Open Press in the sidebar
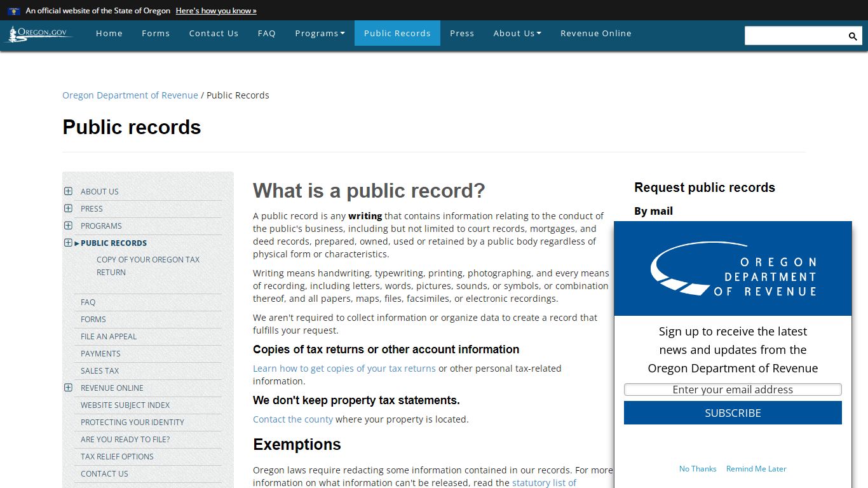This screenshot has height=488, width=868. (92, 208)
